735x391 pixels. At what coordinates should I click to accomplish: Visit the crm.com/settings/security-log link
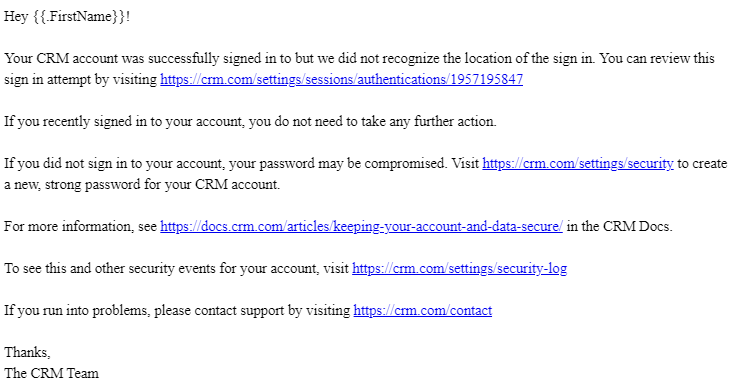459,268
